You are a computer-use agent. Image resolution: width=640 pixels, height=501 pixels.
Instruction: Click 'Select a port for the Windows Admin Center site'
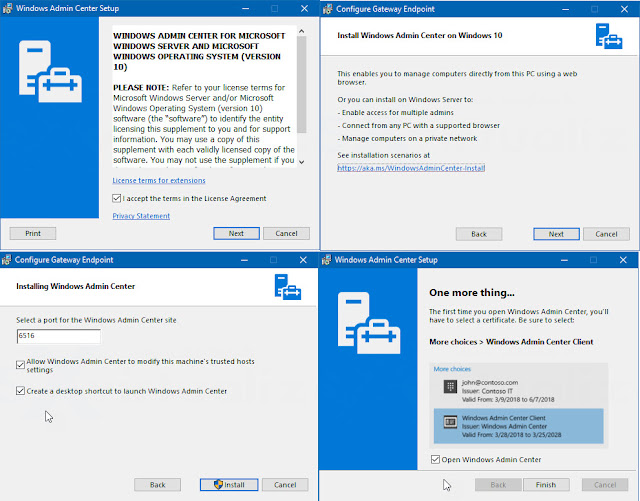click(96, 320)
